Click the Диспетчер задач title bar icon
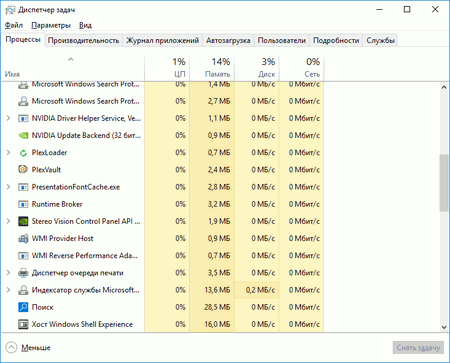 (x=10, y=10)
